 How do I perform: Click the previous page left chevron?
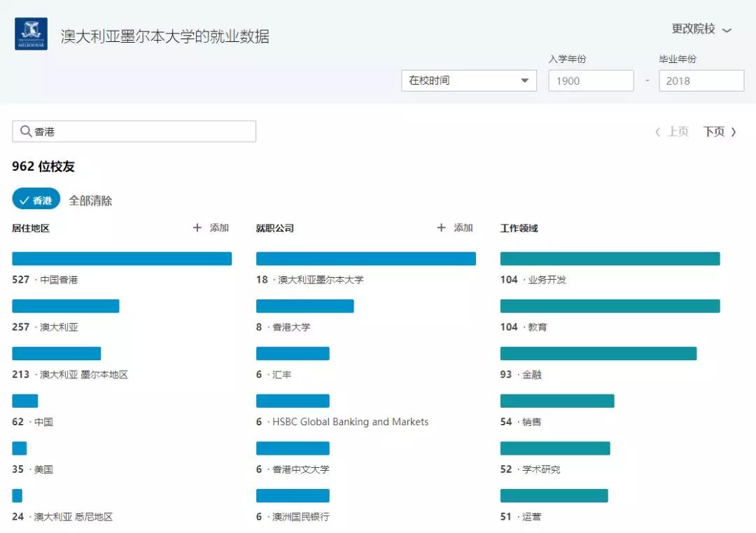click(x=658, y=132)
